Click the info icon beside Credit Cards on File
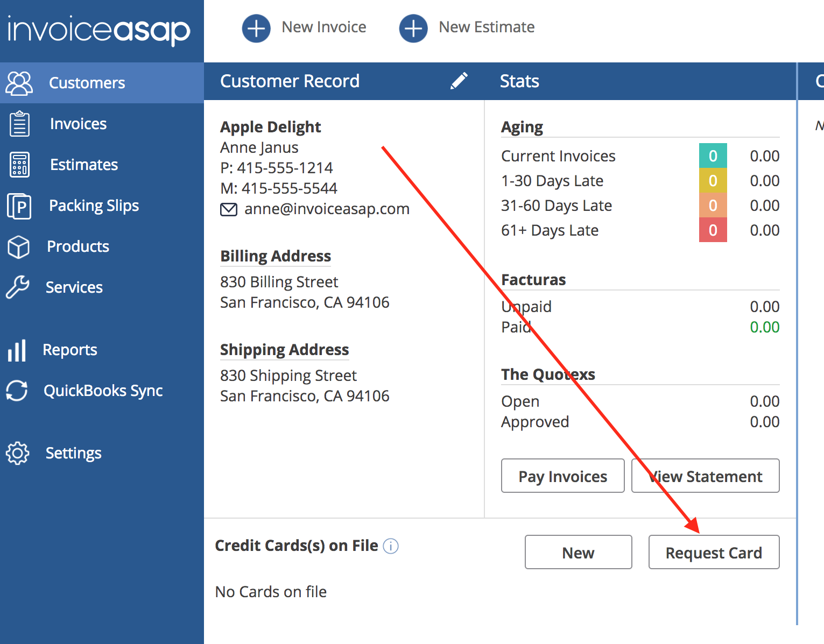The image size is (824, 644). (391, 546)
